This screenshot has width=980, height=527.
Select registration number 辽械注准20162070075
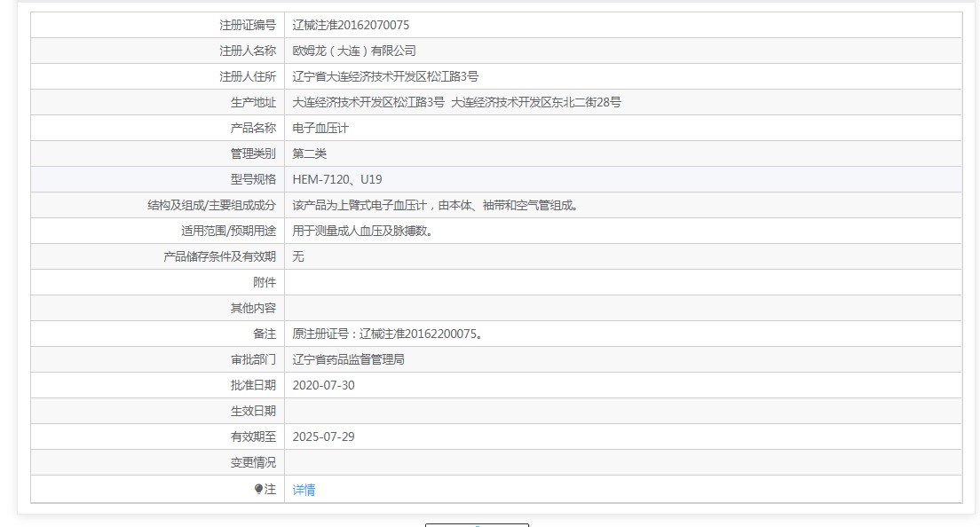pyautogui.click(x=351, y=25)
